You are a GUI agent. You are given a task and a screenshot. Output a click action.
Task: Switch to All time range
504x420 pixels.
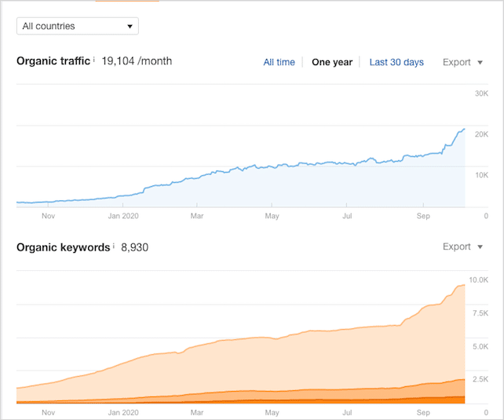click(x=279, y=62)
